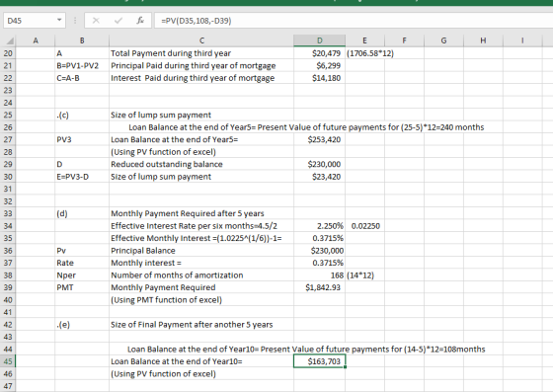
Task: Click the $23,420 lump sum cell
Action: [320, 177]
